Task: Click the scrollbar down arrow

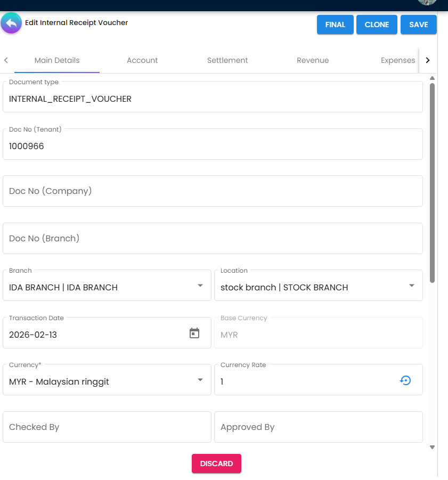Action: pos(432,448)
